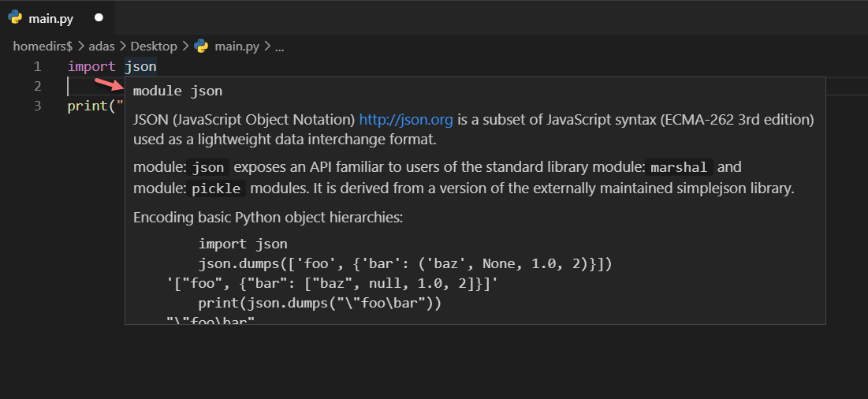
Task: Click line number 1 in the gutter
Action: 37,66
